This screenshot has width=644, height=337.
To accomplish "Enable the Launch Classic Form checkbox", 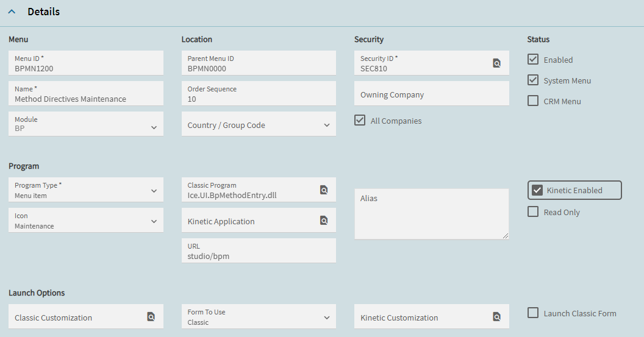I will click(x=532, y=313).
